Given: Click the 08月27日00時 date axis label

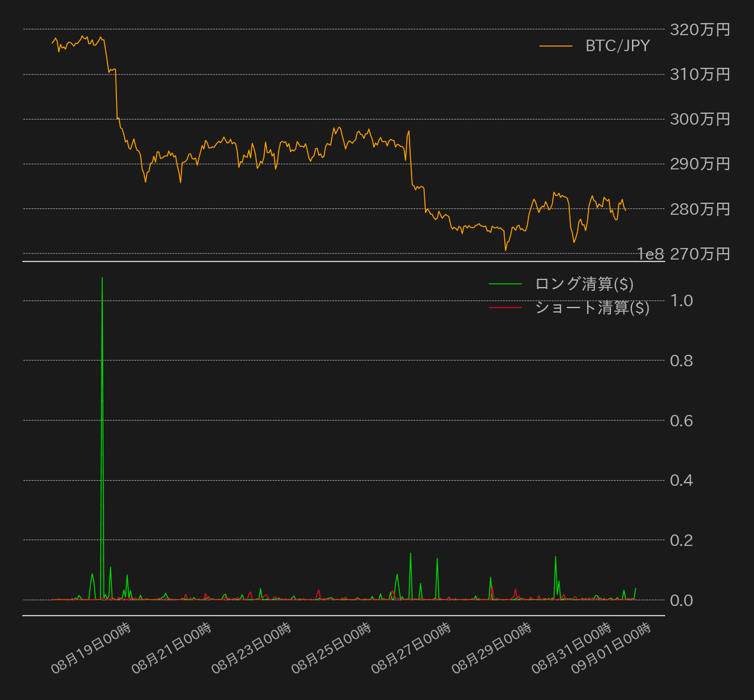Looking at the screenshot, I should 412,648.
